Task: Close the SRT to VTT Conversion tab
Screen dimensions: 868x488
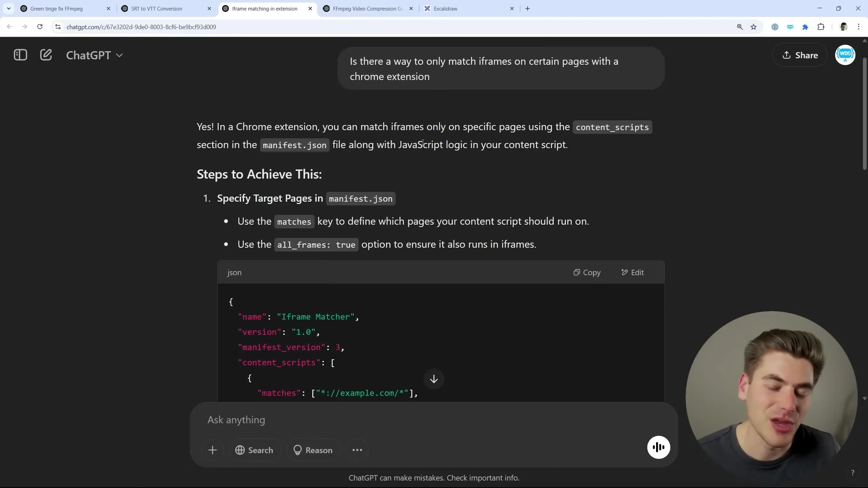Action: tap(209, 8)
